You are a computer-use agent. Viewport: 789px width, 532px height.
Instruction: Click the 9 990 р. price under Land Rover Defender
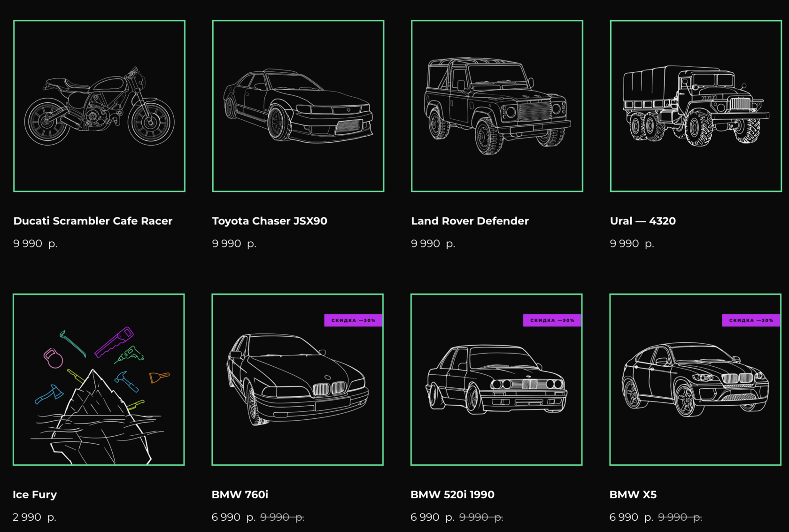(x=433, y=244)
